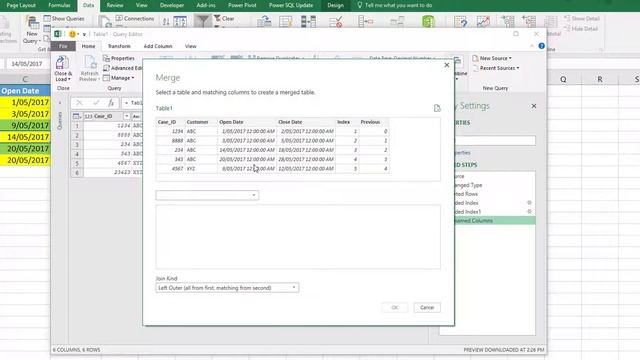
Task: Click the Refresh Preview icon
Action: click(90, 63)
